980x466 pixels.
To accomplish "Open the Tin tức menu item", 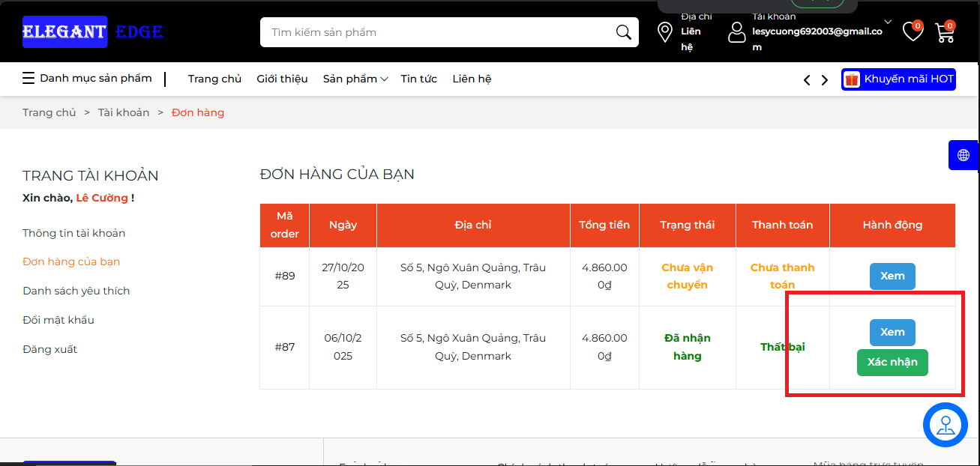I will point(418,79).
